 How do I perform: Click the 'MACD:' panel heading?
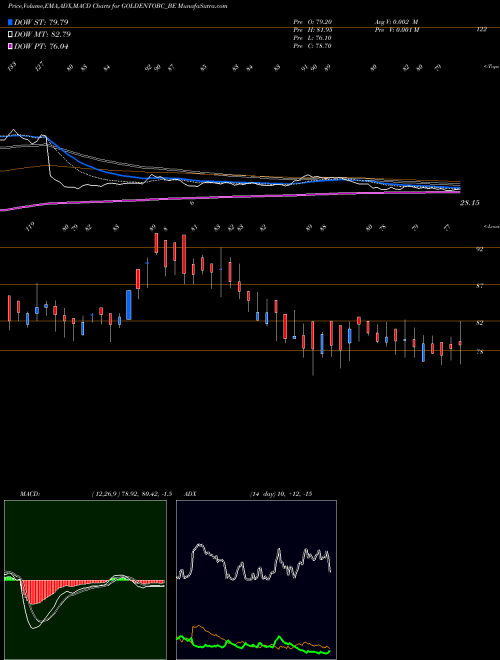30,494
